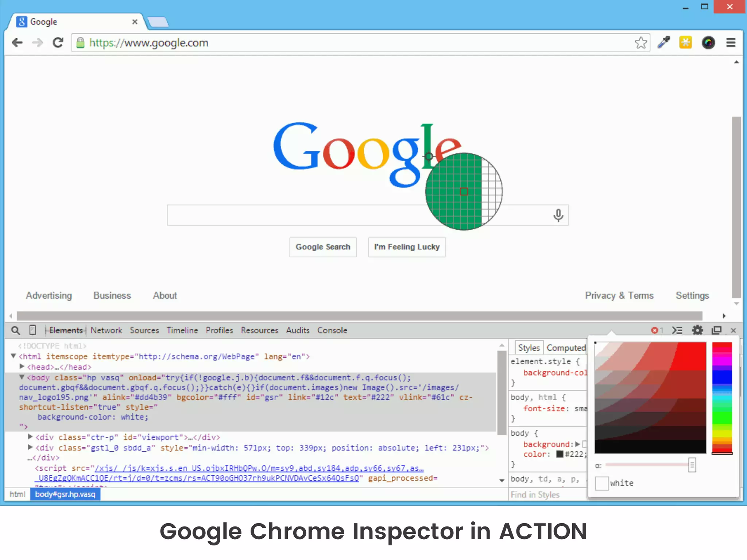Expand the body background shorthand triangle
The image size is (747, 560).
(577, 444)
